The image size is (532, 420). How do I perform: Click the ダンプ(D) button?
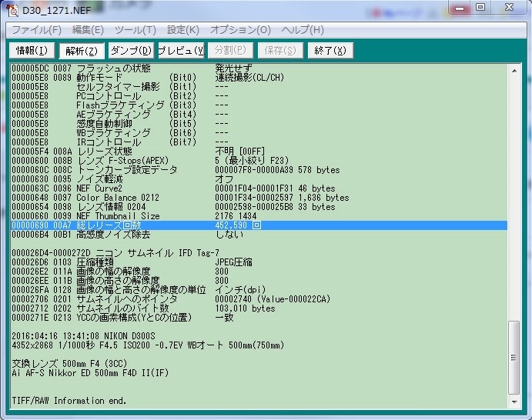point(131,51)
